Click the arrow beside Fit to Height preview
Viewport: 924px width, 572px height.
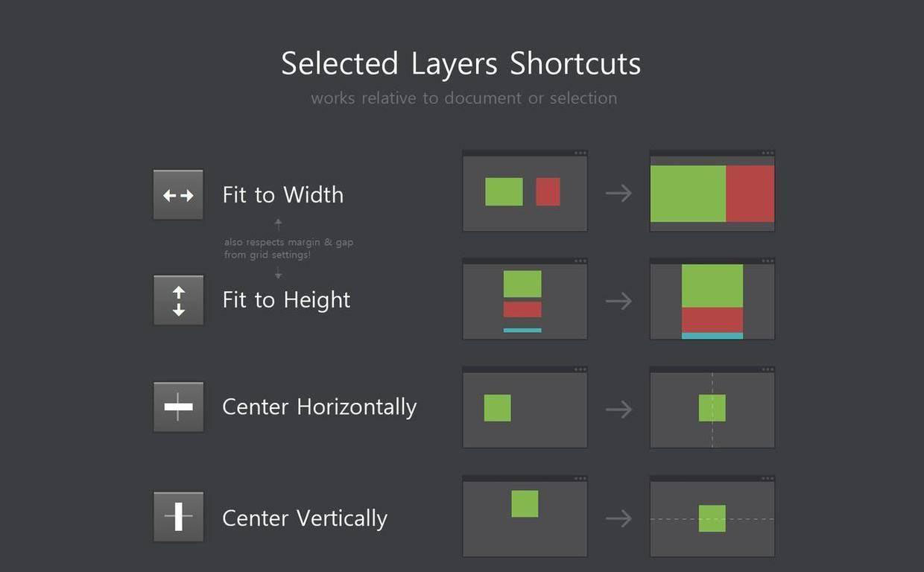tap(618, 301)
